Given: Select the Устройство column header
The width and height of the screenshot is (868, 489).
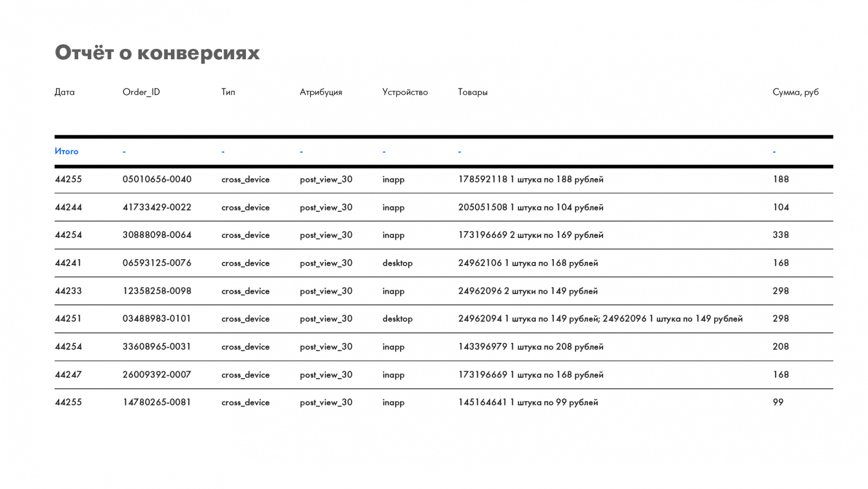Looking at the screenshot, I should pyautogui.click(x=405, y=92).
